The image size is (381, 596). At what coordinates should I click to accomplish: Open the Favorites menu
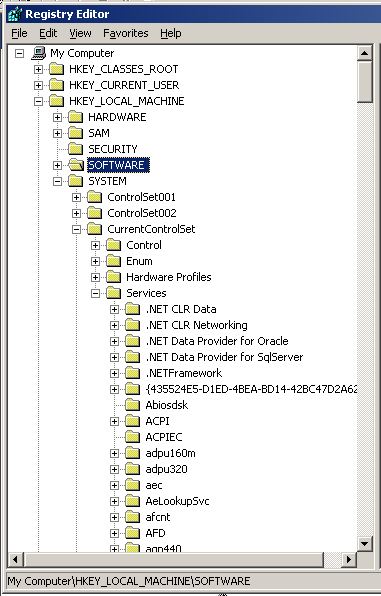[x=125, y=33]
